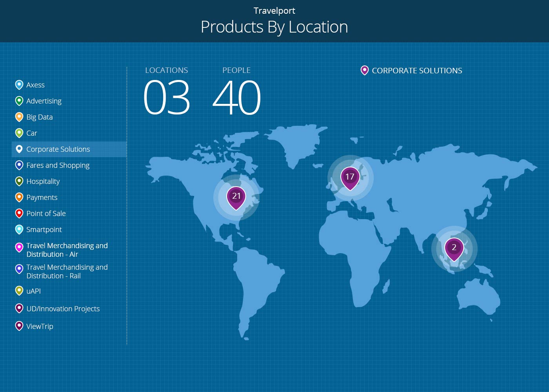Click the LOCATIONS label
This screenshot has width=549, height=392.
[x=166, y=70]
